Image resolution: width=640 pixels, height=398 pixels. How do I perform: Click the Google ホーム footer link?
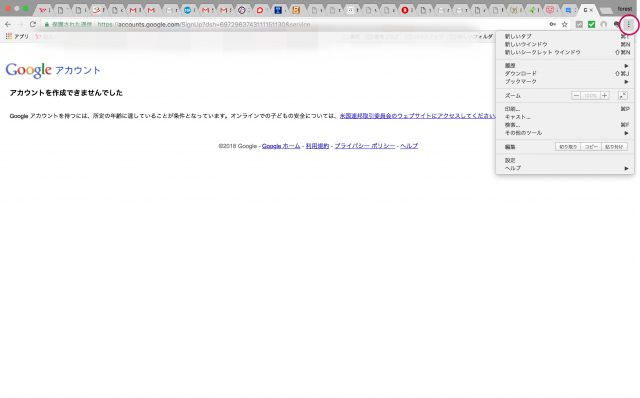point(281,146)
